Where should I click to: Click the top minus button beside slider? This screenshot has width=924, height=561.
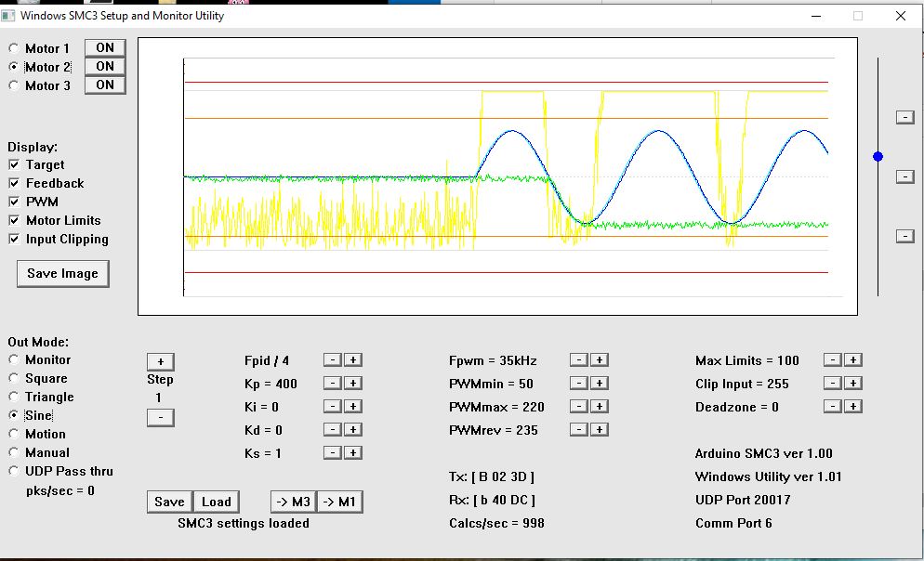pyautogui.click(x=904, y=117)
